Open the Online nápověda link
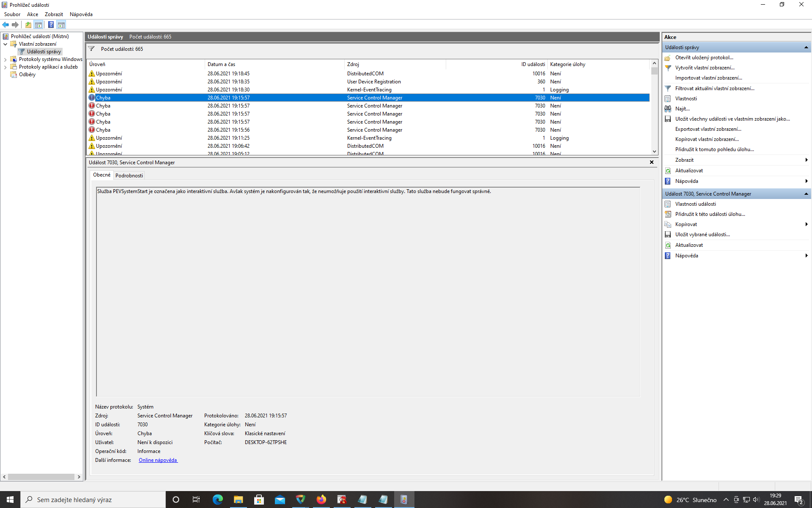Viewport: 812px width, 508px height. pyautogui.click(x=158, y=460)
